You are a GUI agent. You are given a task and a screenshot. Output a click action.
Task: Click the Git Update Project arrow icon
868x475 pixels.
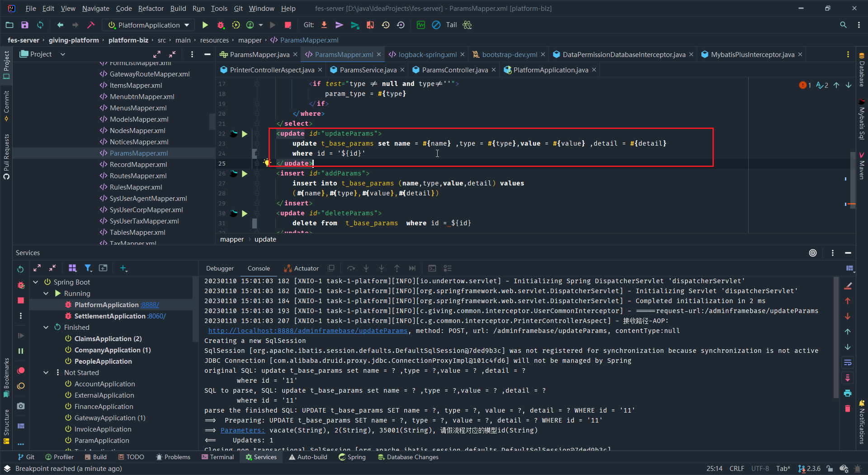click(x=324, y=25)
